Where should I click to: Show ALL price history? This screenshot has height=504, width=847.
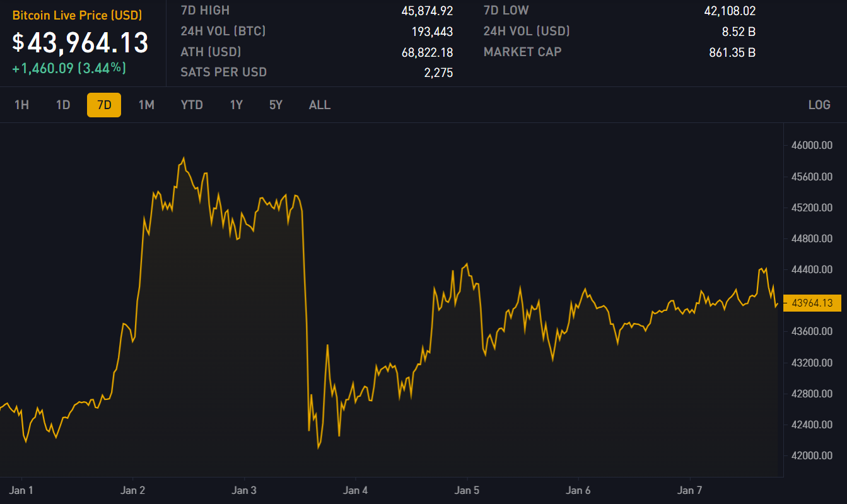tap(320, 105)
